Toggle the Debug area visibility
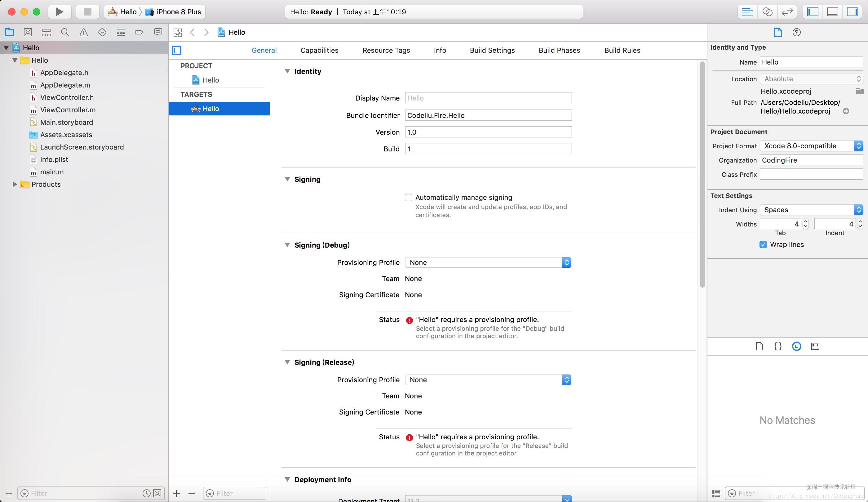Image resolution: width=868 pixels, height=502 pixels. tap(833, 12)
